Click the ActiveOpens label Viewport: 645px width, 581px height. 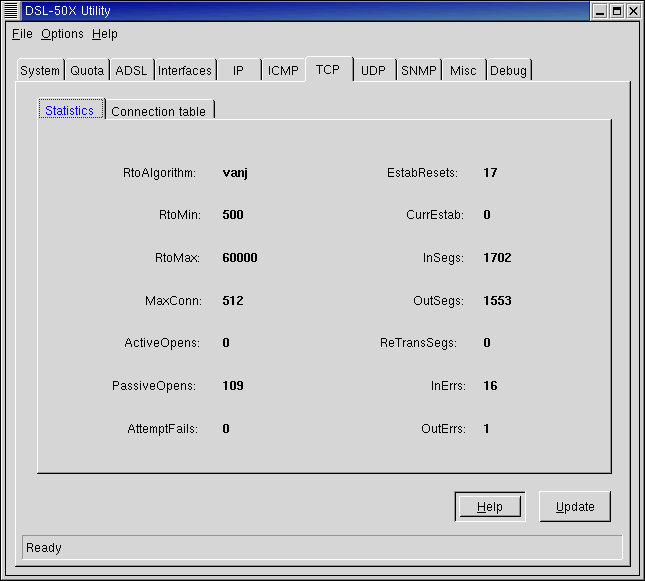click(x=162, y=343)
